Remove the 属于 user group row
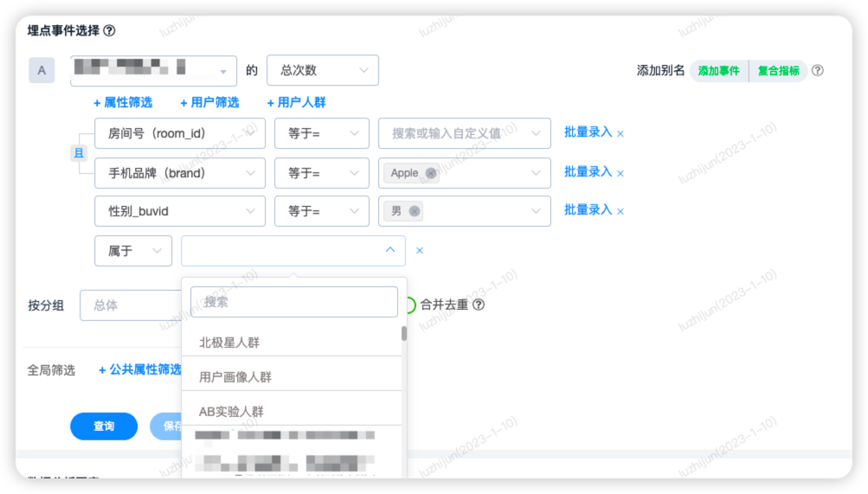The width and height of the screenshot is (868, 494). [420, 251]
